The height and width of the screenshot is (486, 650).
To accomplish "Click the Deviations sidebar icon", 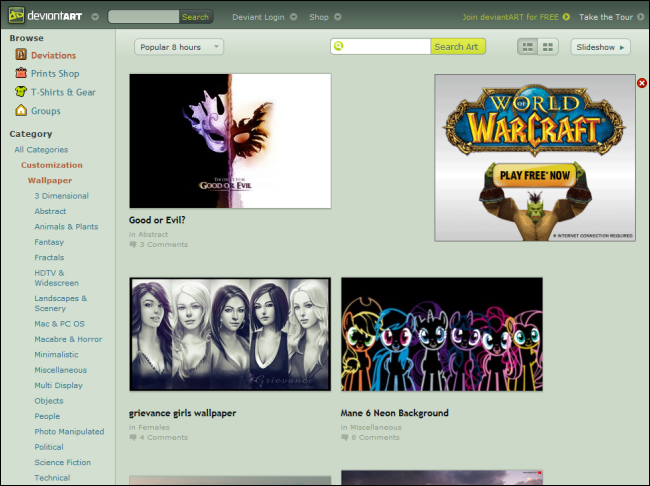I will (21, 54).
